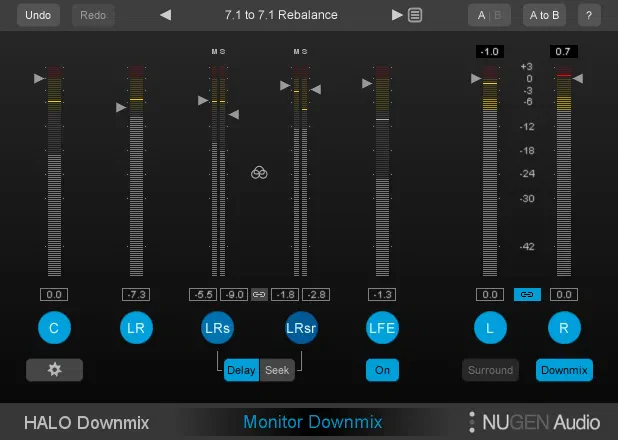
Task: Open the 7.1 to 7.1 Rebalance preset name
Action: pos(281,15)
